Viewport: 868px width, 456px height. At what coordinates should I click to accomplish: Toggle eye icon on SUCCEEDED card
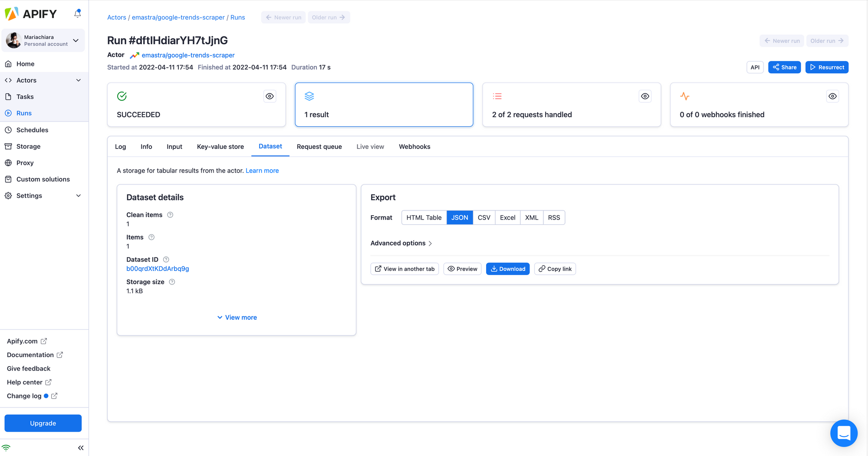[x=270, y=96]
